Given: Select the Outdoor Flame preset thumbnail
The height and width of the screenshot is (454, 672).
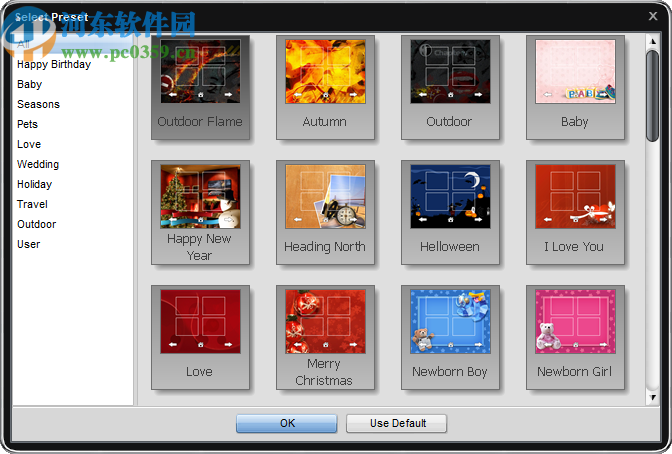Looking at the screenshot, I should 200,87.
